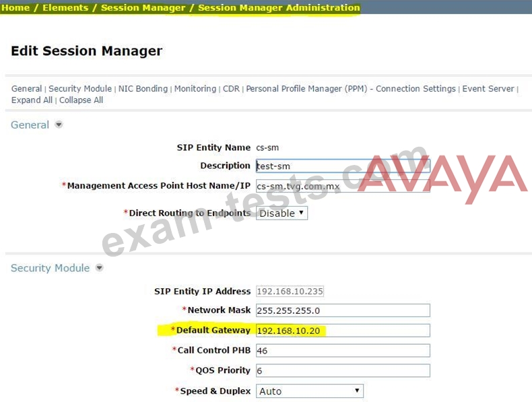532x402 pixels.
Task: Jump to Security Module section link
Action: (80, 88)
